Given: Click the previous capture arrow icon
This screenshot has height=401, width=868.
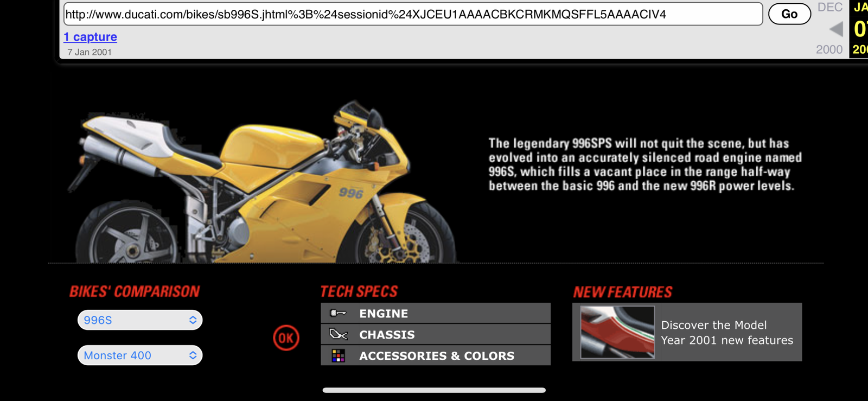Looking at the screenshot, I should [x=836, y=29].
